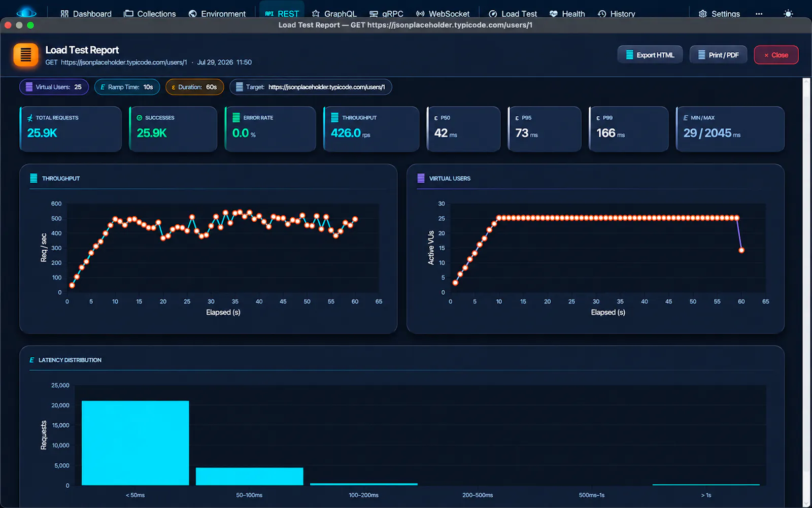Click the Print / PDF button
This screenshot has height=508, width=812.
(x=718, y=55)
